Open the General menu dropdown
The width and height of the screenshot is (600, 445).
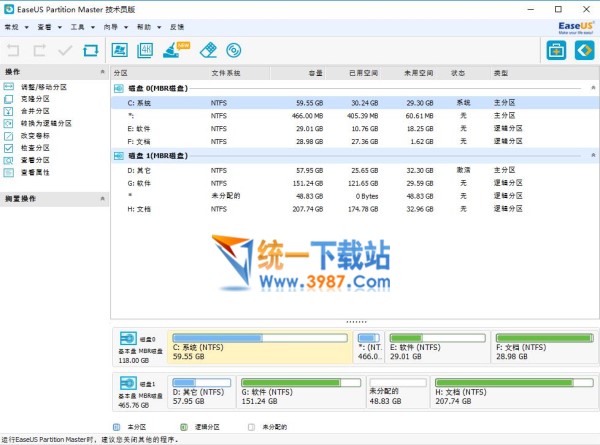point(16,27)
